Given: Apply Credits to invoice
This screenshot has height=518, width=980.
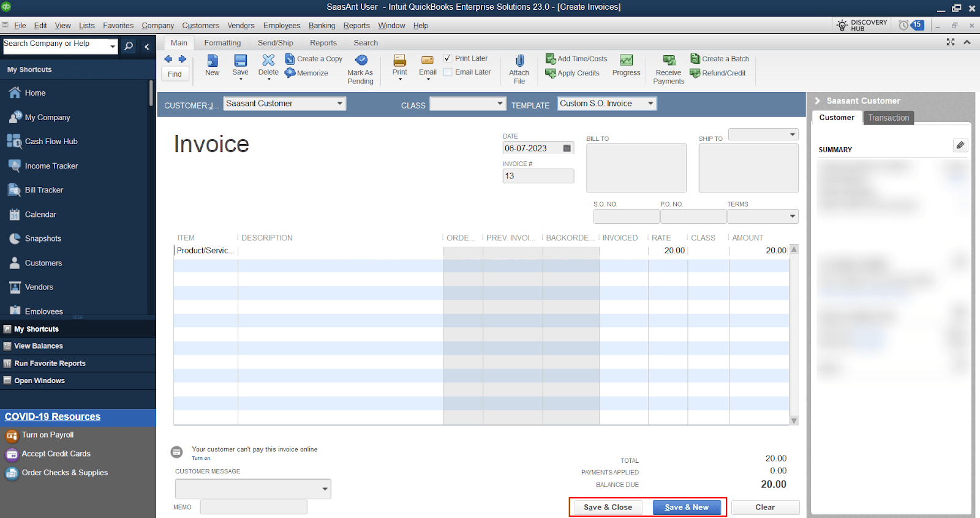Looking at the screenshot, I should [x=572, y=73].
